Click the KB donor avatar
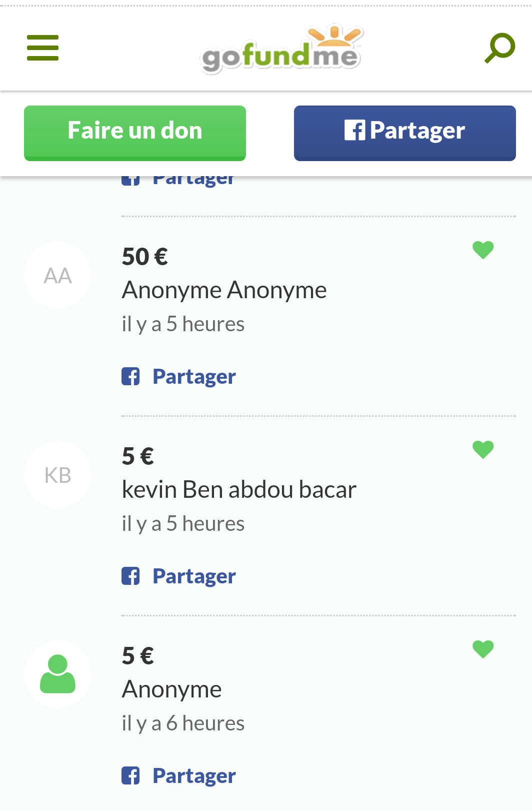 click(57, 475)
